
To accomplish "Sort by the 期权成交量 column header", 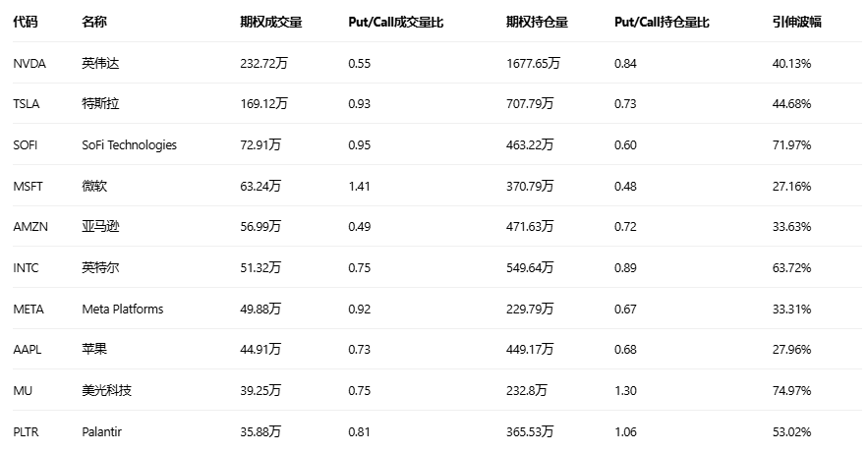I will 270,22.
